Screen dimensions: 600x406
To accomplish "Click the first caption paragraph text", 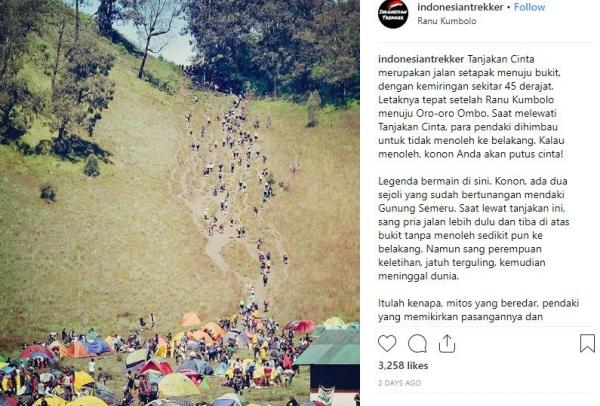I will pos(471,106).
